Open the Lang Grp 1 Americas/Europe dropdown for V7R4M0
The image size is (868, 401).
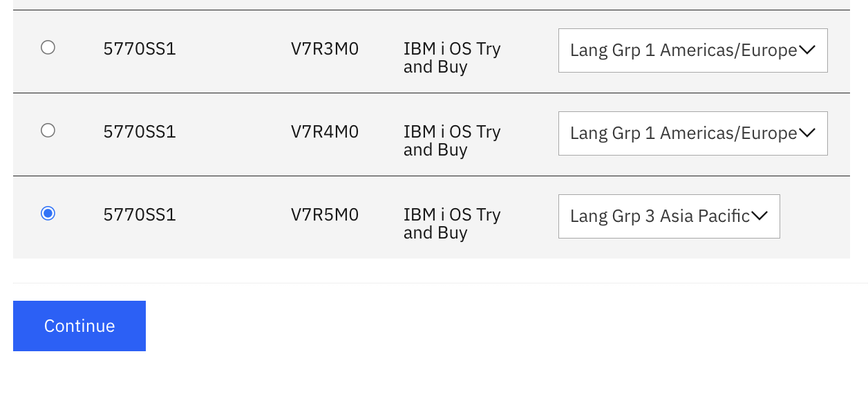pyautogui.click(x=692, y=133)
